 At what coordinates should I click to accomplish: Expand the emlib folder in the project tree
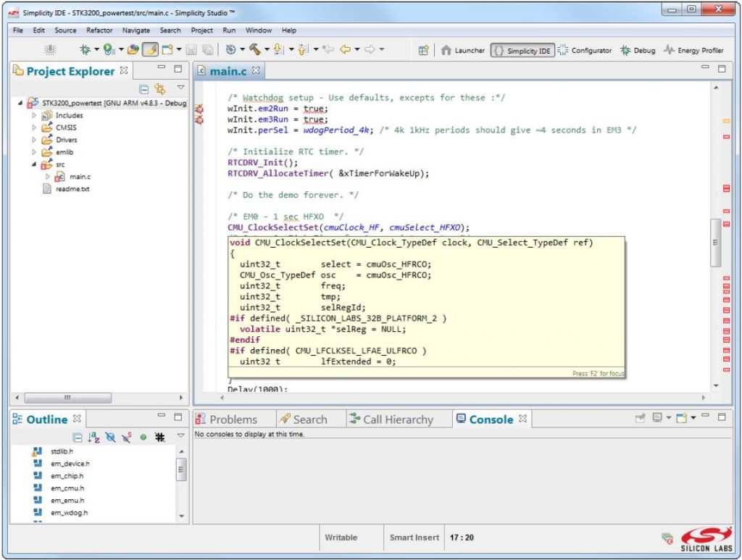[x=34, y=152]
